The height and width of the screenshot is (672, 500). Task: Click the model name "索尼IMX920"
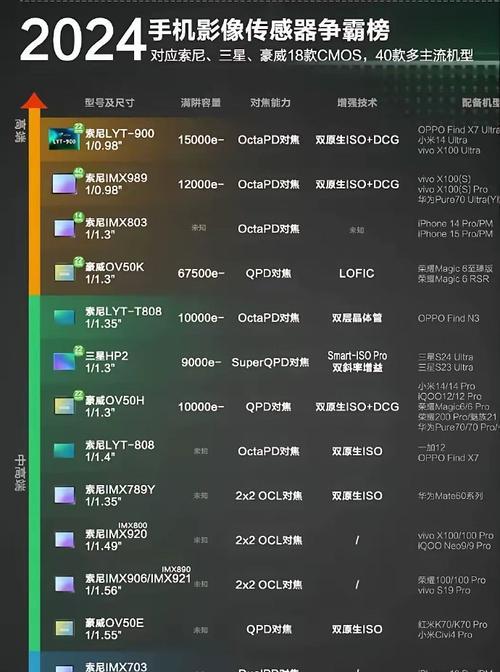pos(116,534)
